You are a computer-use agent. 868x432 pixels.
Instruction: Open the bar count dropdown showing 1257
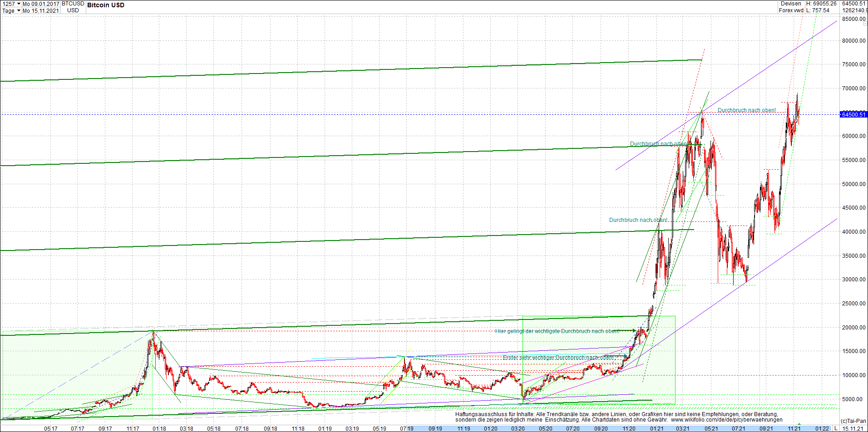pos(11,4)
